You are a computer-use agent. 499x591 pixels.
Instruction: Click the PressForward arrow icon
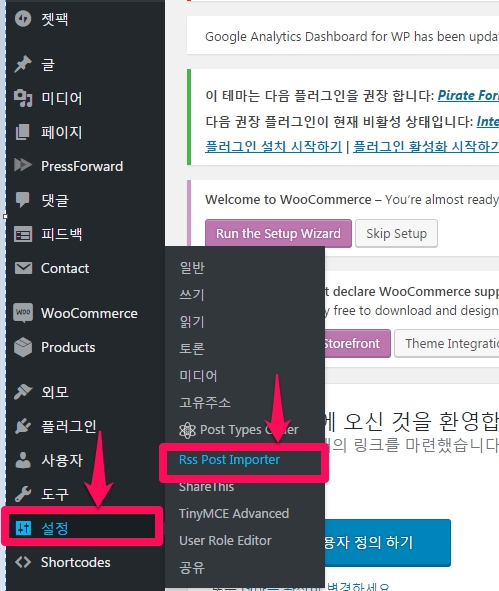point(23,165)
